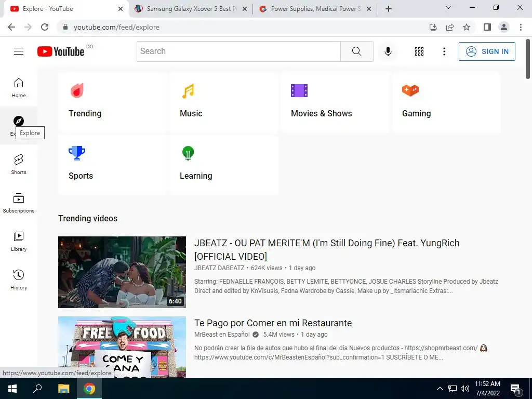Image resolution: width=532 pixels, height=399 pixels.
Task: Open the JBEATZ DABEATZ channel link
Action: tap(219, 268)
